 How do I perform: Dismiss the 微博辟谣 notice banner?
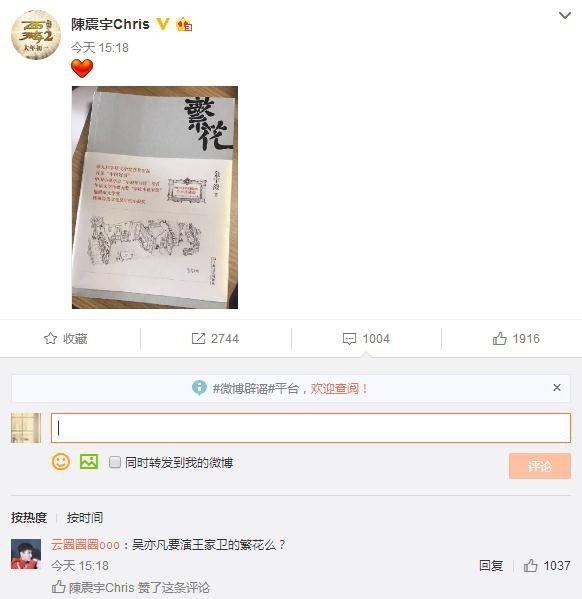557,388
